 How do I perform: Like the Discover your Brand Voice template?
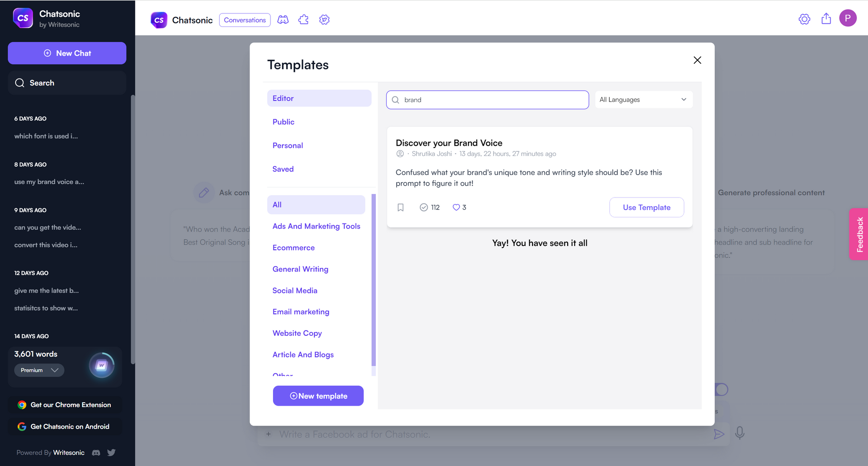tap(456, 207)
